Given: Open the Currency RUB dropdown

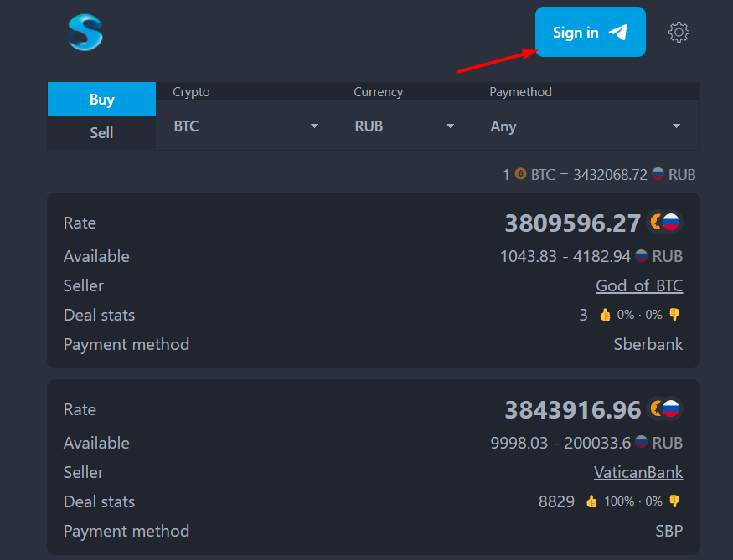Looking at the screenshot, I should [405, 126].
